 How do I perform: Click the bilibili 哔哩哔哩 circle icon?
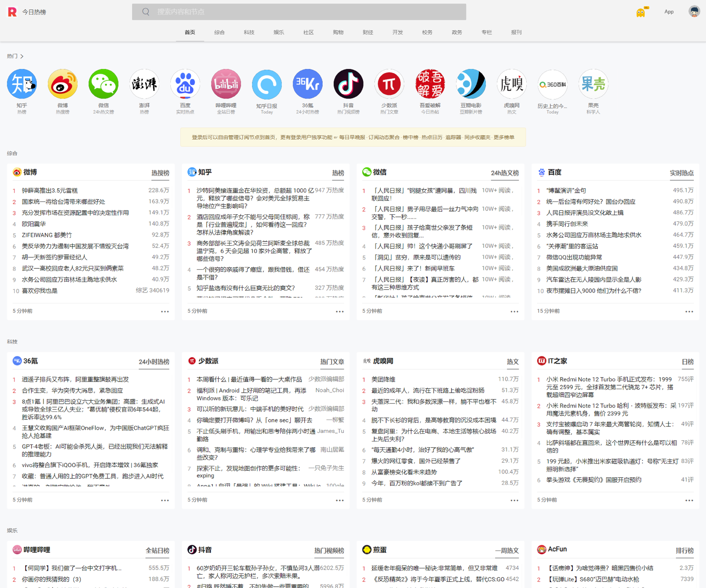226,84
